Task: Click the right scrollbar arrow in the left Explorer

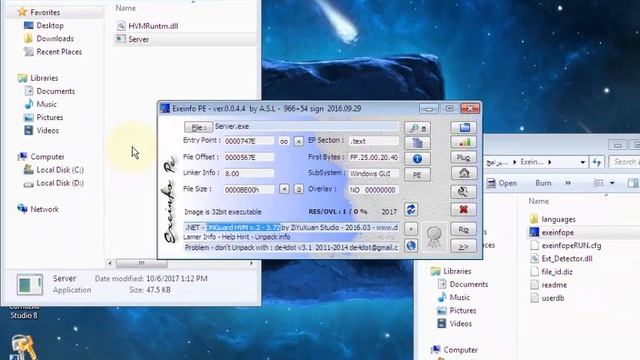Action: click(251, 263)
